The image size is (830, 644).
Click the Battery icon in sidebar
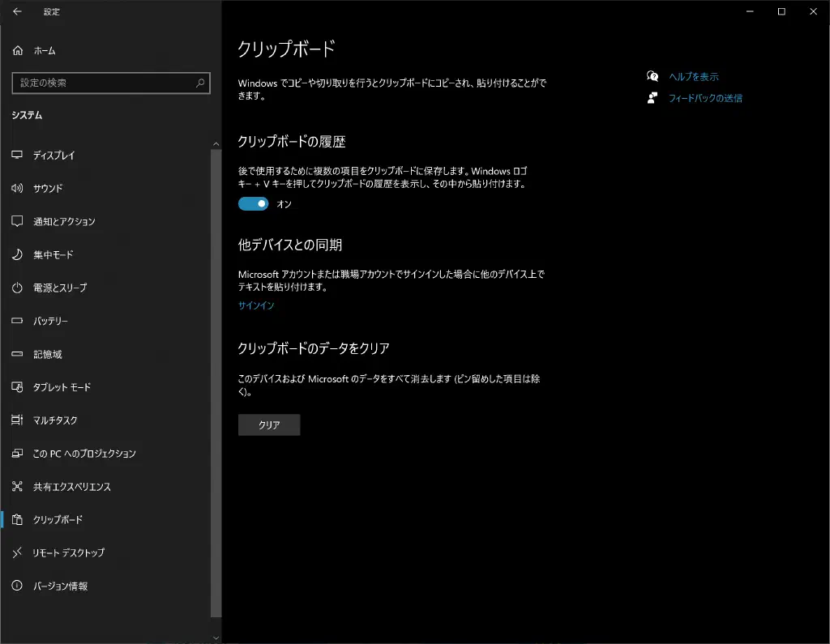(x=17, y=321)
